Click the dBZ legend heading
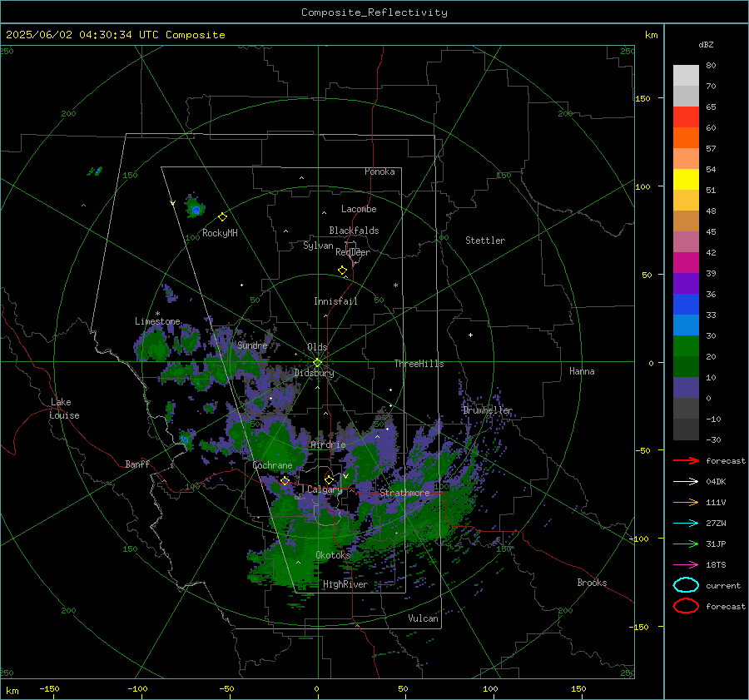749x700 pixels. [706, 44]
